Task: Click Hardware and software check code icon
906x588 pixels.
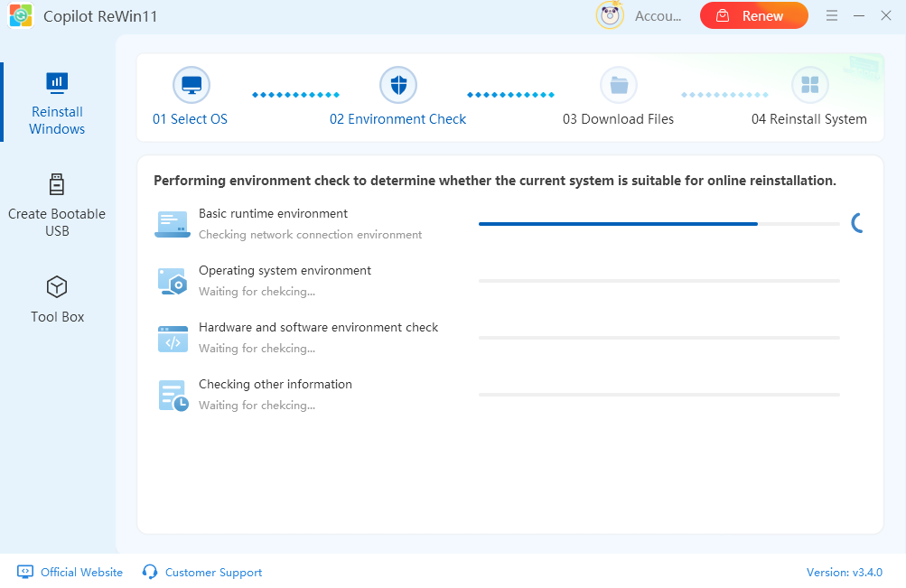Action: point(172,338)
